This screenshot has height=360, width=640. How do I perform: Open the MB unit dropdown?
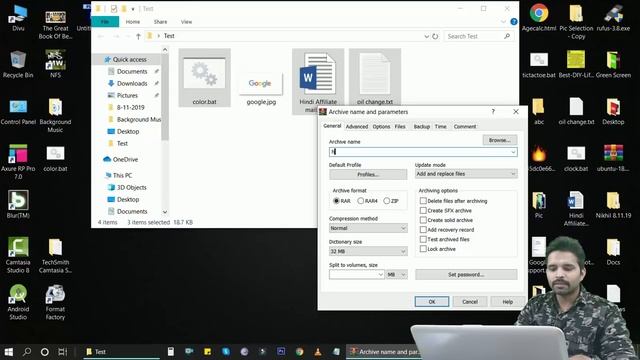click(x=397, y=275)
